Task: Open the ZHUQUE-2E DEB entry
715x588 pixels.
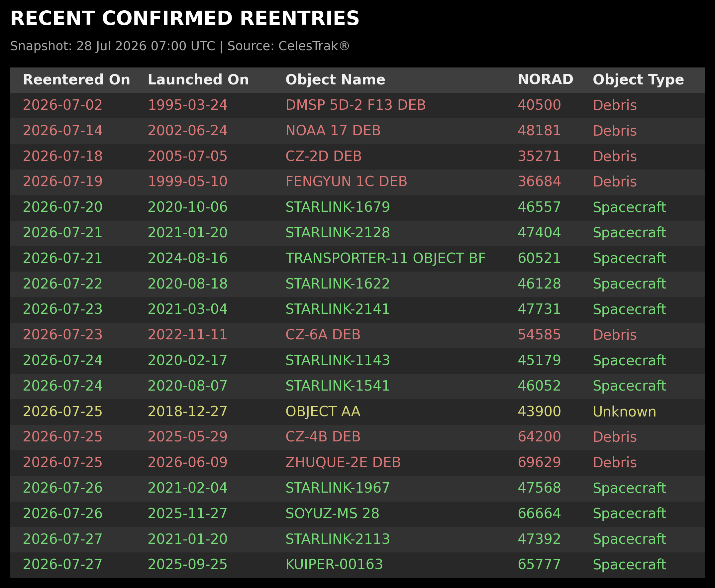Action: [x=343, y=463]
